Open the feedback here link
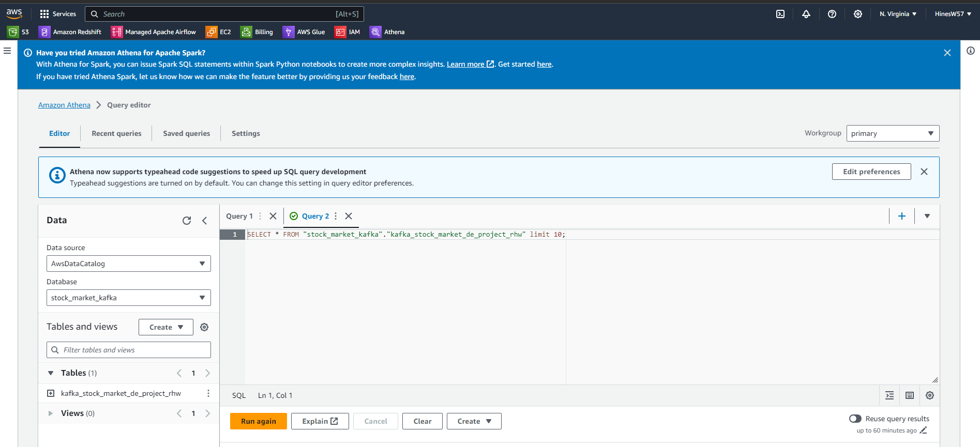 (x=407, y=76)
